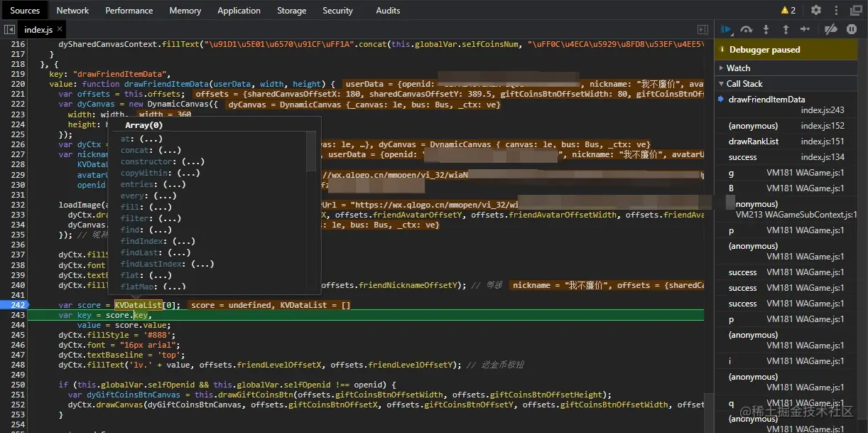Open the Security tab
The height and width of the screenshot is (433, 868).
point(337,10)
